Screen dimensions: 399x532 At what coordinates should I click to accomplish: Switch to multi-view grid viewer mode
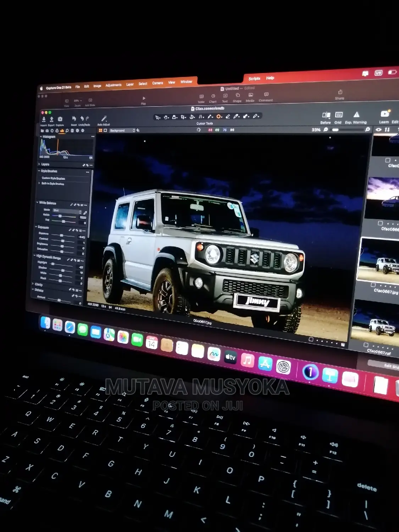[x=100, y=131]
